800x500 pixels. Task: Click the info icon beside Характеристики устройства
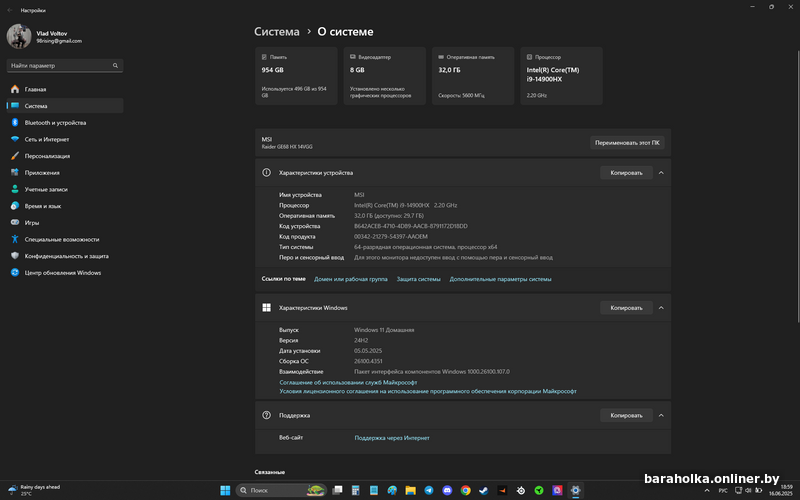[x=266, y=173]
